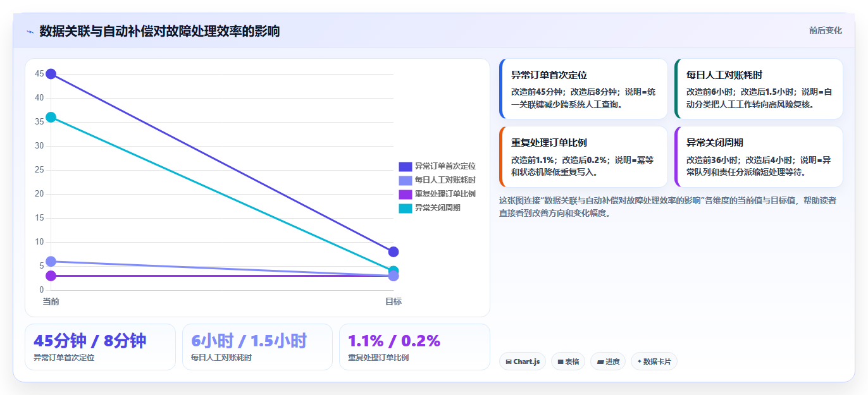Click the main title 数据关联与自动补偿对故障处理效率的影响
Image resolution: width=868 pixels, height=395 pixels.
pos(159,31)
